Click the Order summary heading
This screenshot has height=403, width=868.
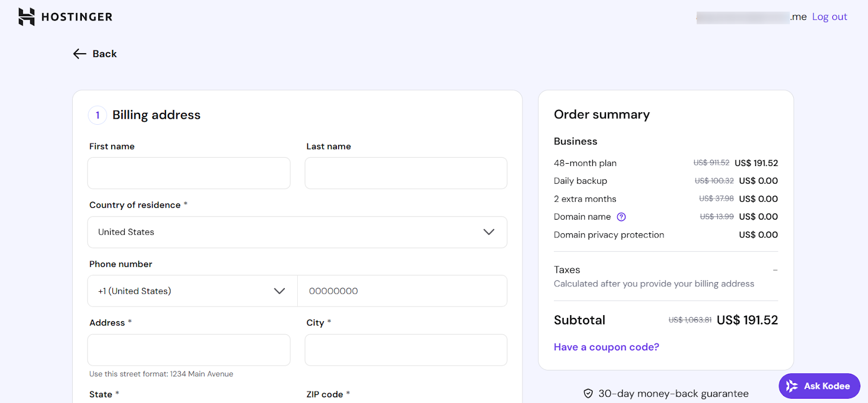click(602, 114)
